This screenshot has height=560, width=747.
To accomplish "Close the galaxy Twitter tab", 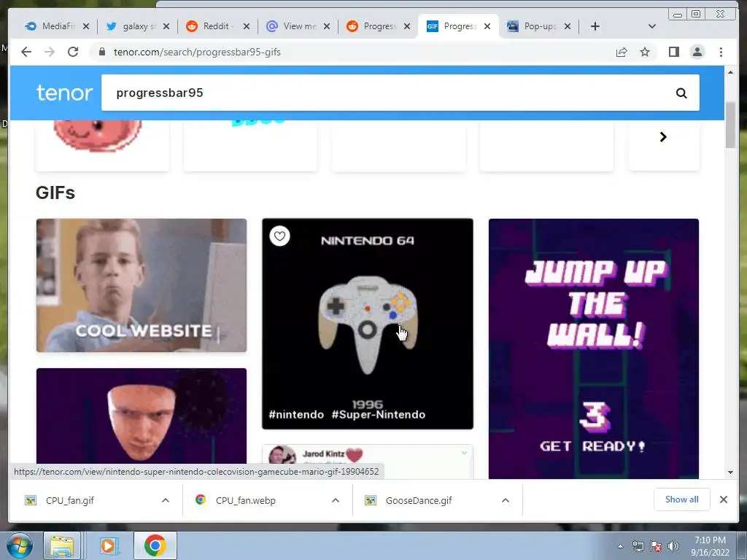I will coord(166,26).
